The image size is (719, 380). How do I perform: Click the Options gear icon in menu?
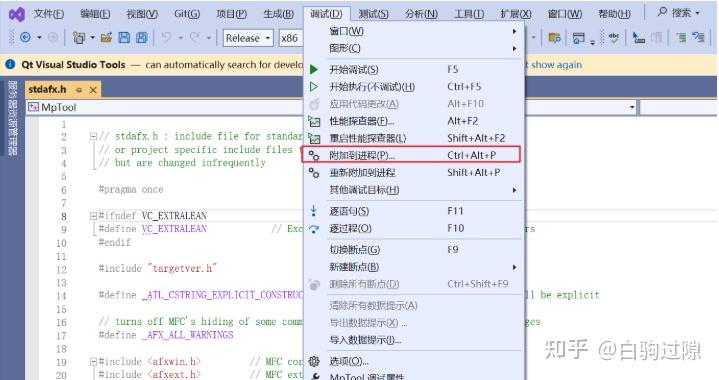(314, 361)
